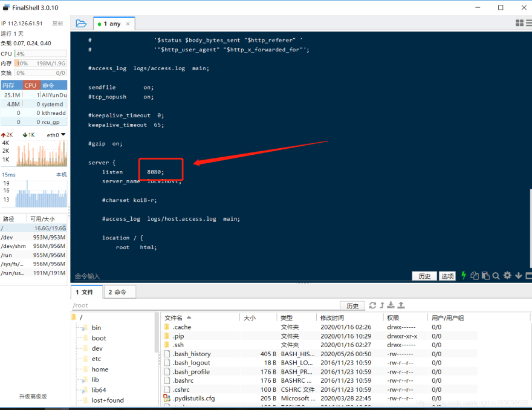Select the kthreadd process row
This screenshot has width=532, height=410.
coord(34,113)
